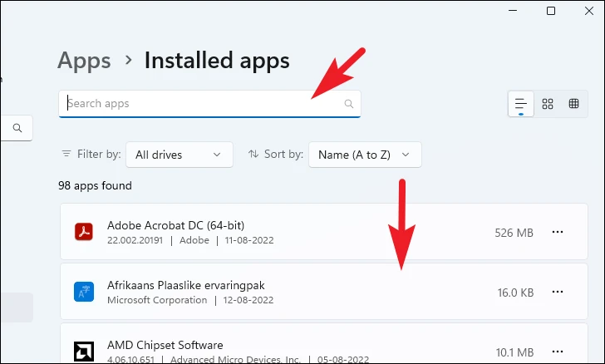Image resolution: width=605 pixels, height=364 pixels.
Task: Go back to Apps breadcrumb
Action: (84, 61)
